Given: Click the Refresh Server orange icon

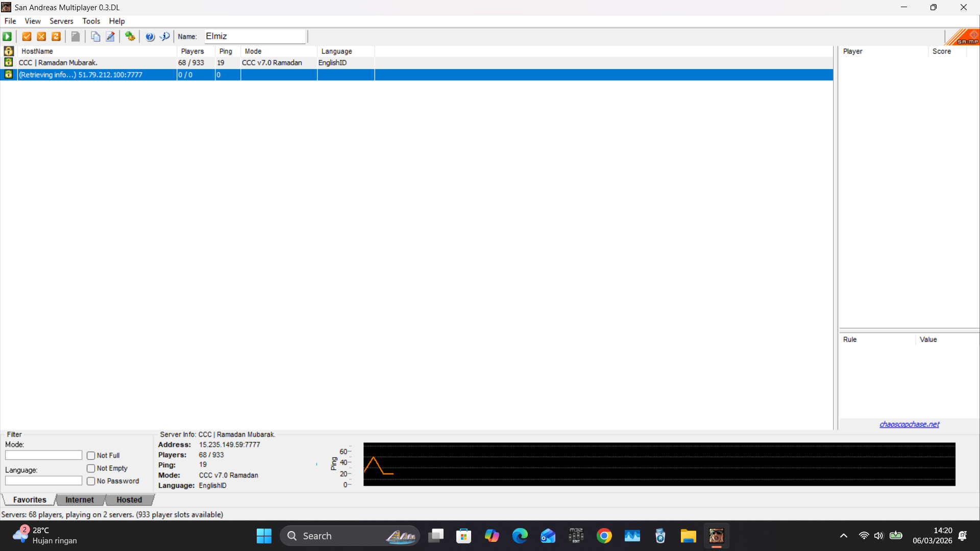Looking at the screenshot, I should [56, 36].
